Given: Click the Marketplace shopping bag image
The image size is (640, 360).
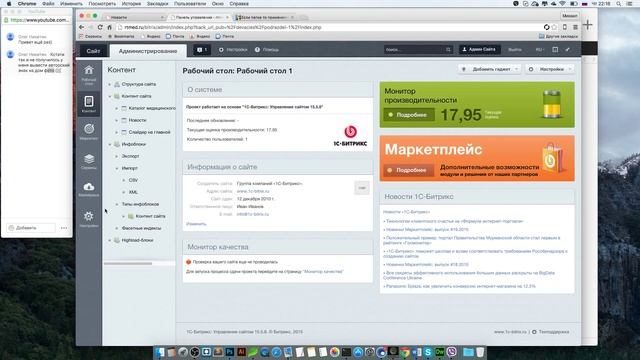Looking at the screenshot, I should point(552,159).
